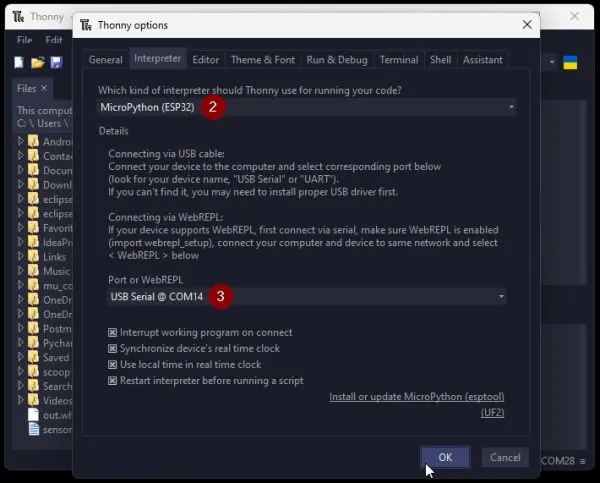Toggle Restart interpreter before running a script
600x483 pixels.
(112, 381)
